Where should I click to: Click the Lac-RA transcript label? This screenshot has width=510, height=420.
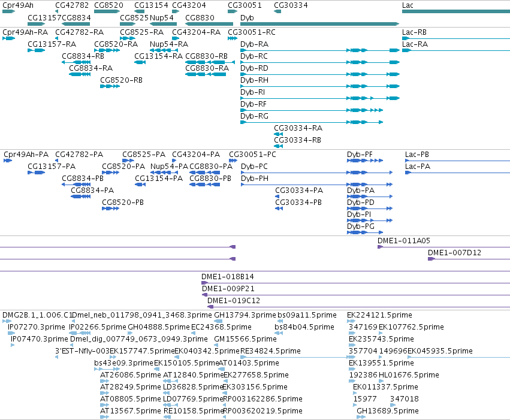415,44
